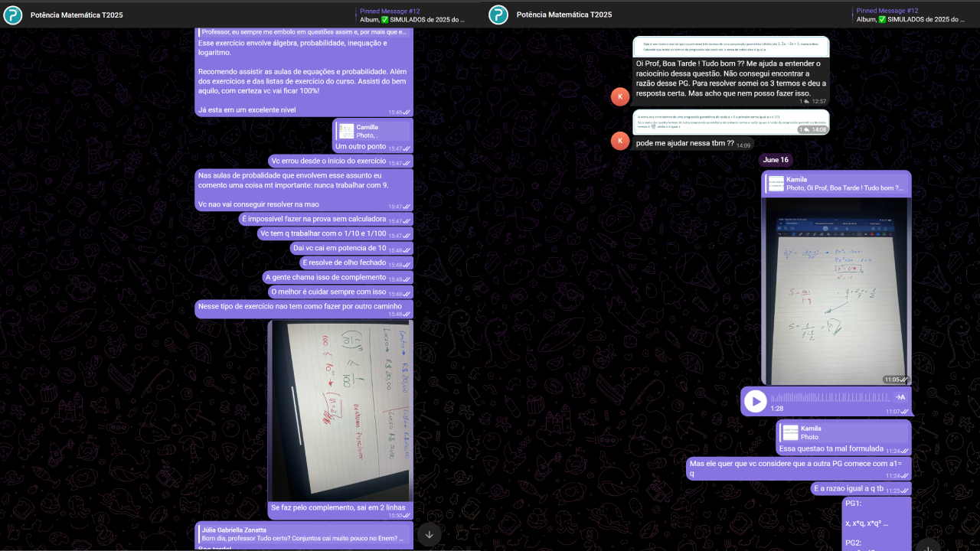This screenshot has width=980, height=551.
Task: Open the tablet-notes photo sent at 11:05
Action: 836,292
